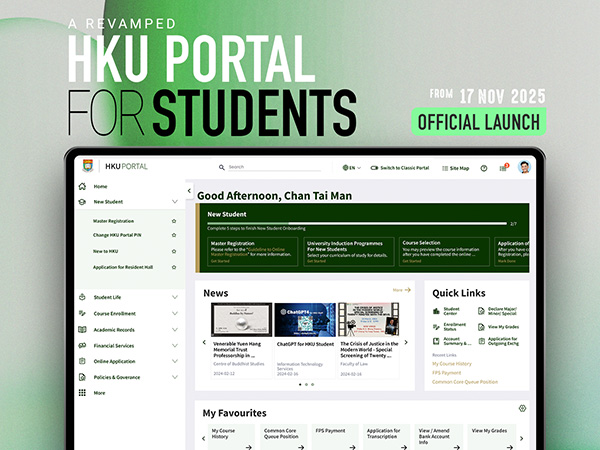This screenshot has height=450, width=600.
Task: Click Get Started under University Induction Programmes
Action: tap(316, 261)
